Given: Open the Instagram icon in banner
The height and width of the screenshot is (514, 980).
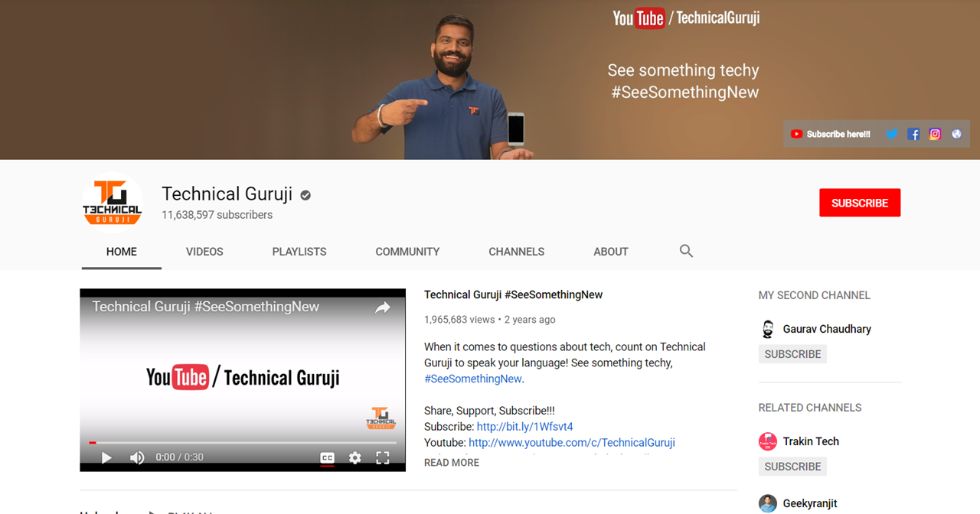Looking at the screenshot, I should coord(935,134).
